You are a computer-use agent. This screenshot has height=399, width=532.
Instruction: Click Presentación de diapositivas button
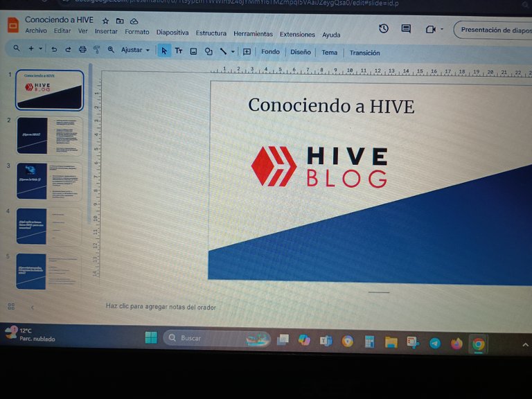tap(493, 30)
